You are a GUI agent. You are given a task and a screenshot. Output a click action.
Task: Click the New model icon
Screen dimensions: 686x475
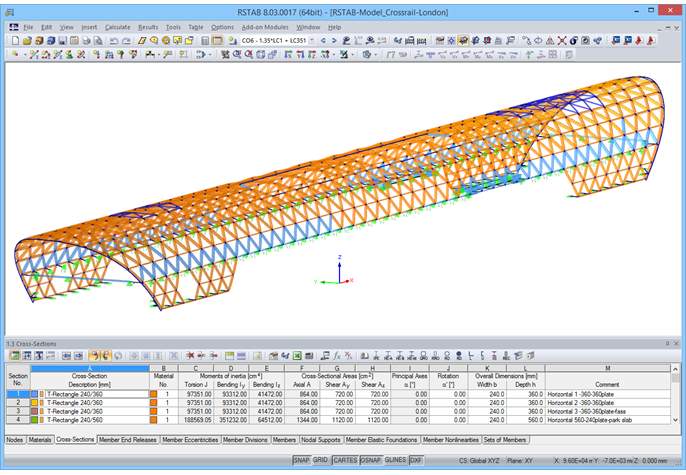16,41
